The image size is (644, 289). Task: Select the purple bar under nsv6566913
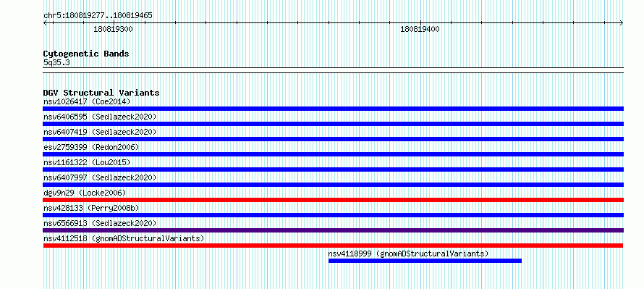[x=333, y=230]
